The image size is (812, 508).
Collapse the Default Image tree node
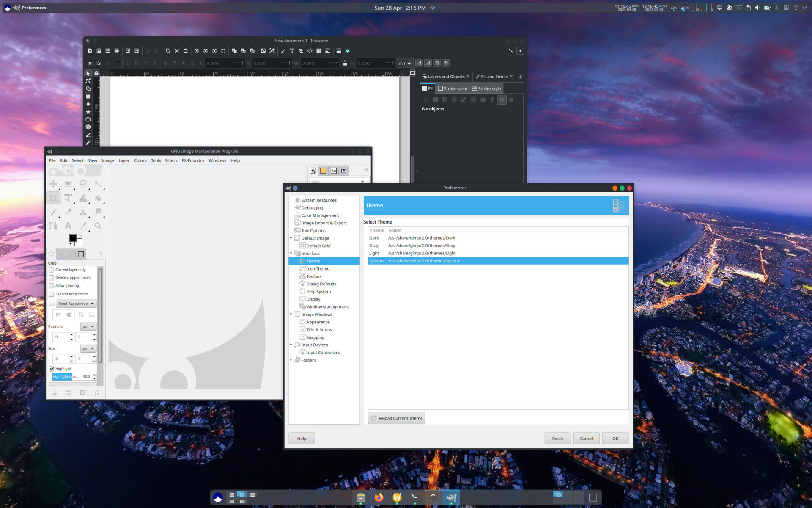tap(291, 238)
